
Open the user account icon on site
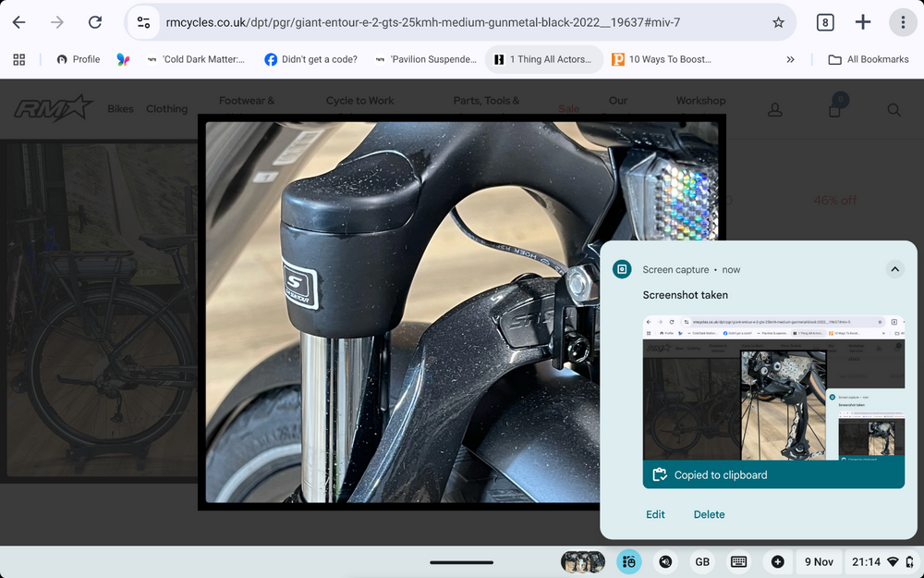pos(775,110)
